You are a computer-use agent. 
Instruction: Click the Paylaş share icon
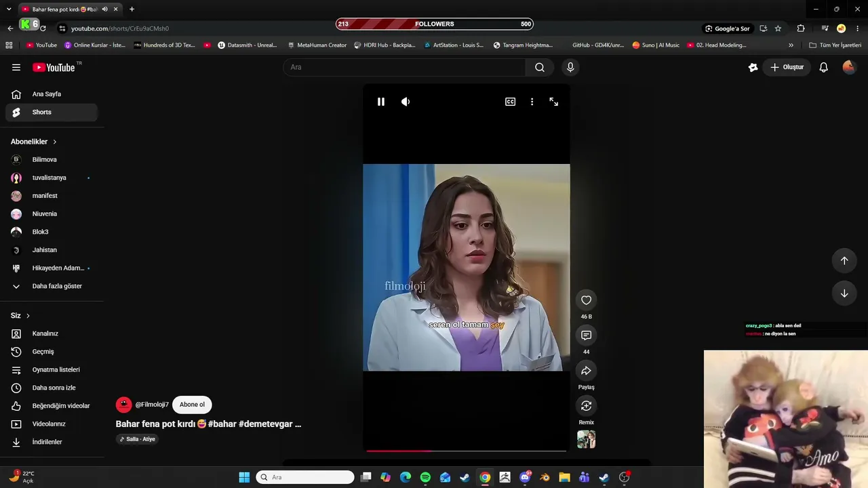click(x=587, y=371)
